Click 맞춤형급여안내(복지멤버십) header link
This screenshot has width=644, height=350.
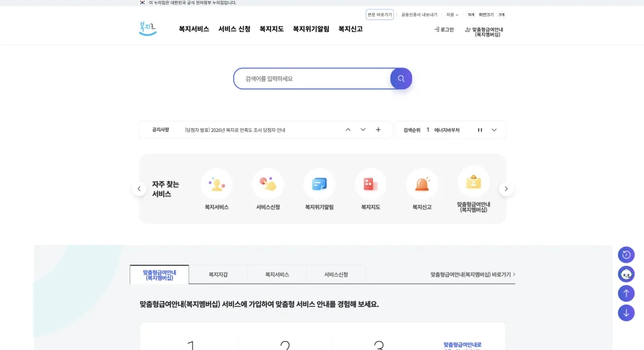[x=484, y=32]
